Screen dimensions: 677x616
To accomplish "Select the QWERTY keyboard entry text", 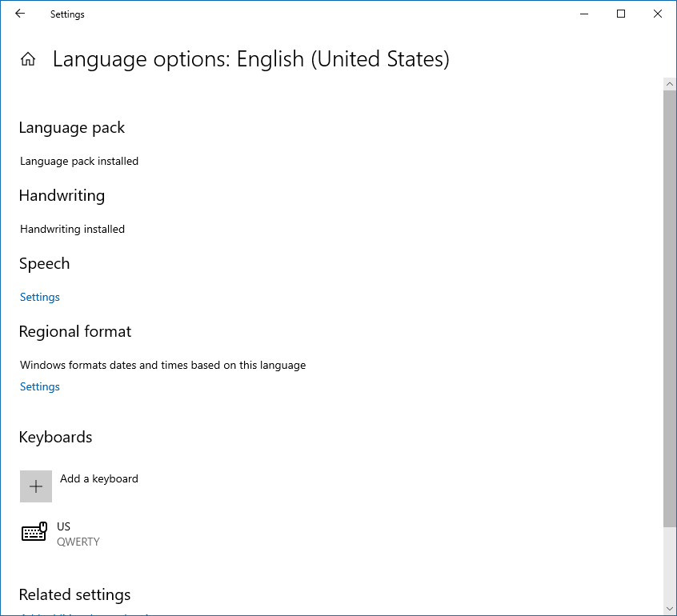I will tap(78, 542).
